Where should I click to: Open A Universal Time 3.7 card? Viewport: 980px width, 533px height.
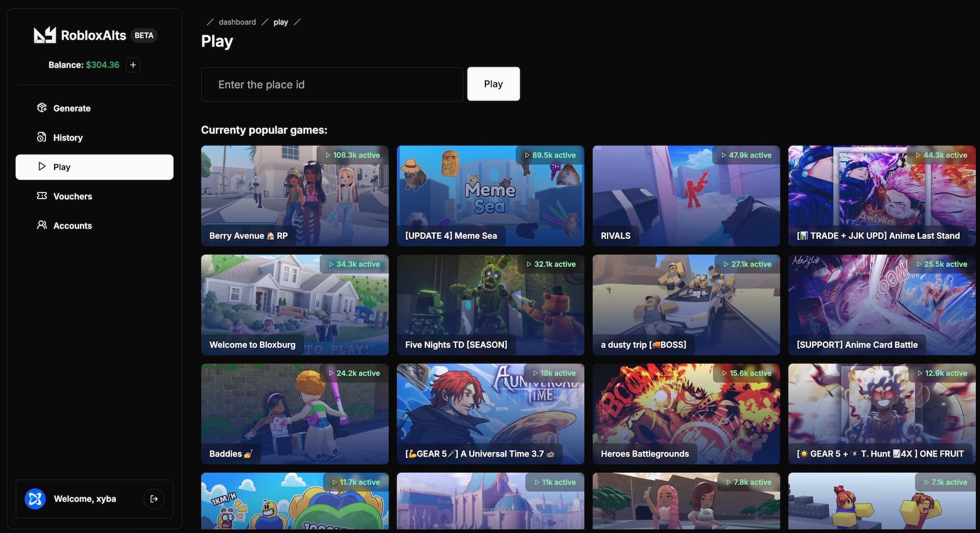(x=491, y=414)
